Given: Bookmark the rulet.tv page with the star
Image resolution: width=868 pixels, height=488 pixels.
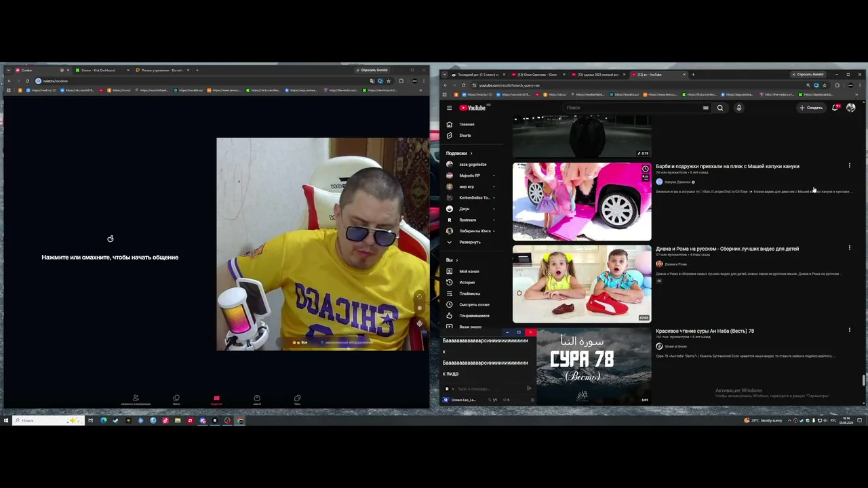Looking at the screenshot, I should pos(389,81).
